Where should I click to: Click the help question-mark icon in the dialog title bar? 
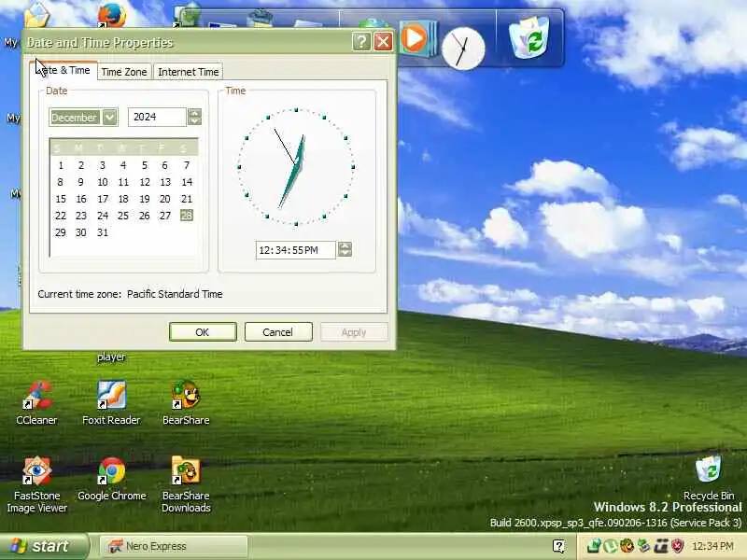[361, 42]
